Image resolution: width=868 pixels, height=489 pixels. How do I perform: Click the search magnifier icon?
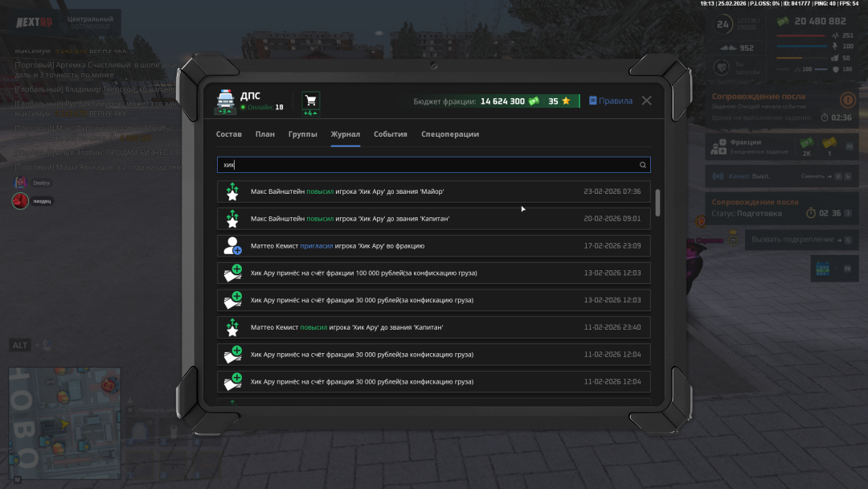[x=642, y=165]
